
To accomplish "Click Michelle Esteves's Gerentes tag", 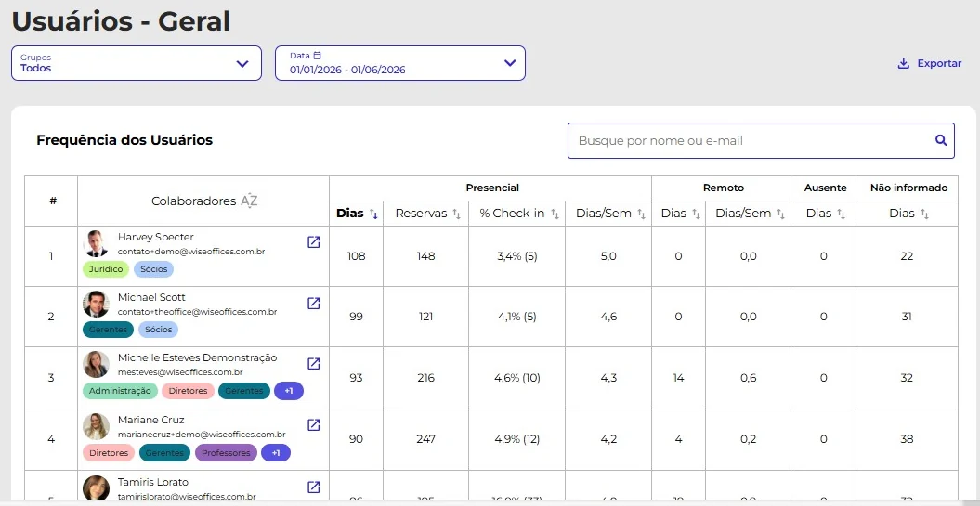I will coord(244,391).
